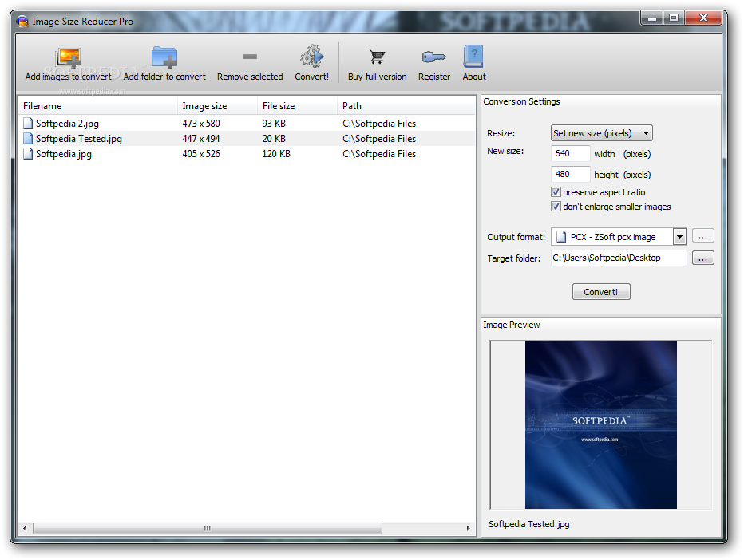744x560 pixels.
Task: Click file size 120 KB
Action: (276, 154)
